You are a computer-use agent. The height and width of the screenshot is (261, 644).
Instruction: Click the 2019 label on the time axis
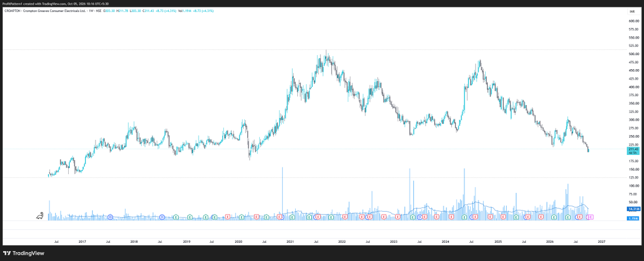(186, 242)
